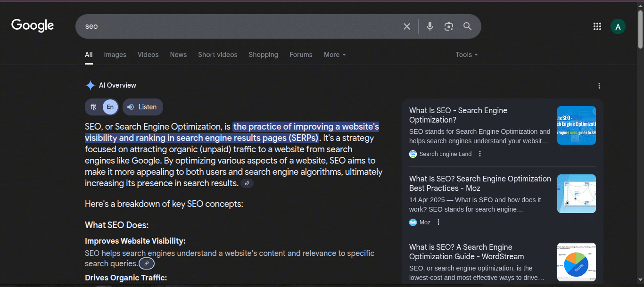
Task: Click the Google logo
Action: (x=33, y=25)
